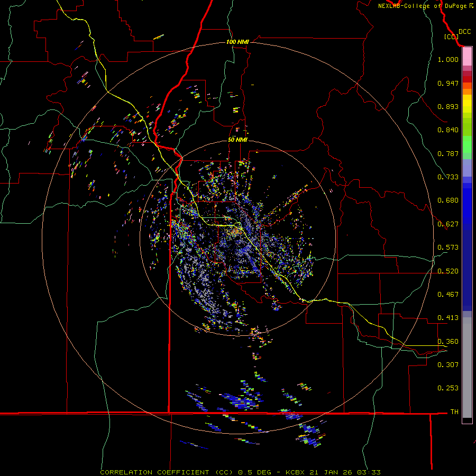Select the 0.680 scale value
Screen dimensions: 476x476
coord(448,200)
